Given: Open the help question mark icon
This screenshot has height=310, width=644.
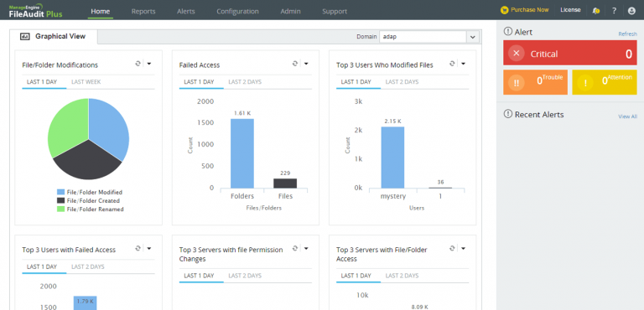Looking at the screenshot, I should (x=614, y=11).
